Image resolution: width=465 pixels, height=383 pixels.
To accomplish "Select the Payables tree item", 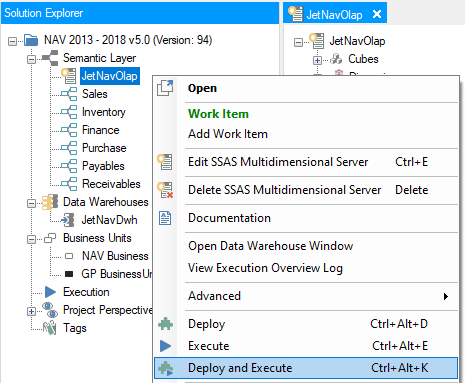I will click(x=103, y=166).
